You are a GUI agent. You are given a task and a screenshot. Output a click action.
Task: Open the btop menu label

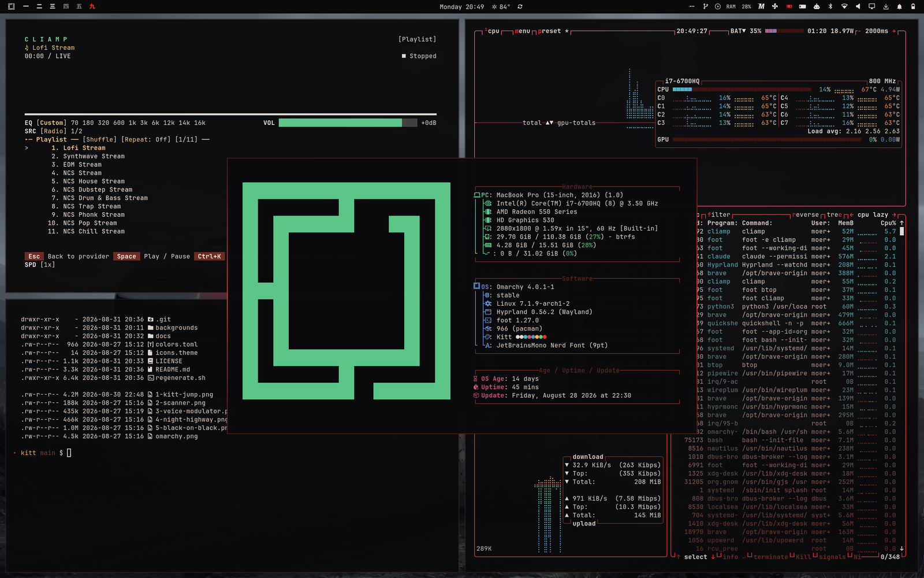pyautogui.click(x=523, y=31)
